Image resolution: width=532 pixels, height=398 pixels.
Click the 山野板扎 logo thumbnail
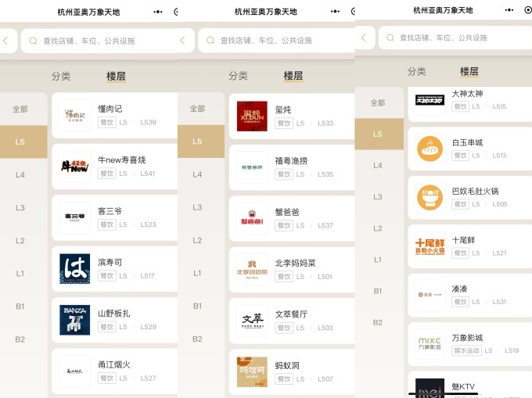click(74, 320)
